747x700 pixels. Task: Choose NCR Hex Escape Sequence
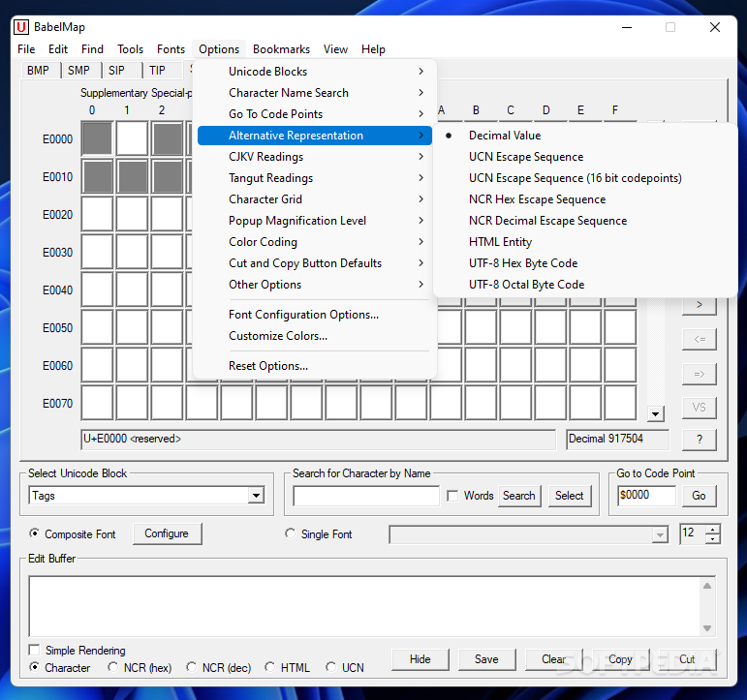tap(585, 199)
